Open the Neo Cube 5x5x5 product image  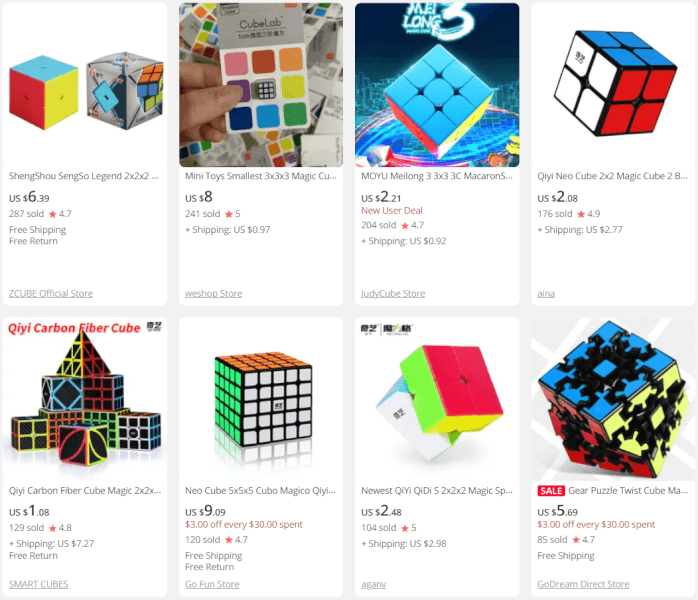261,399
